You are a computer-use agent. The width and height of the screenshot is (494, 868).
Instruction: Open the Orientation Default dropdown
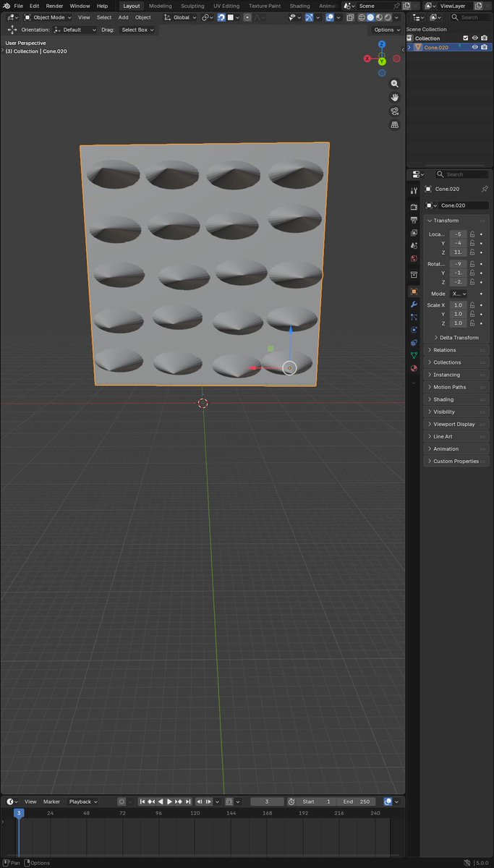(75, 30)
